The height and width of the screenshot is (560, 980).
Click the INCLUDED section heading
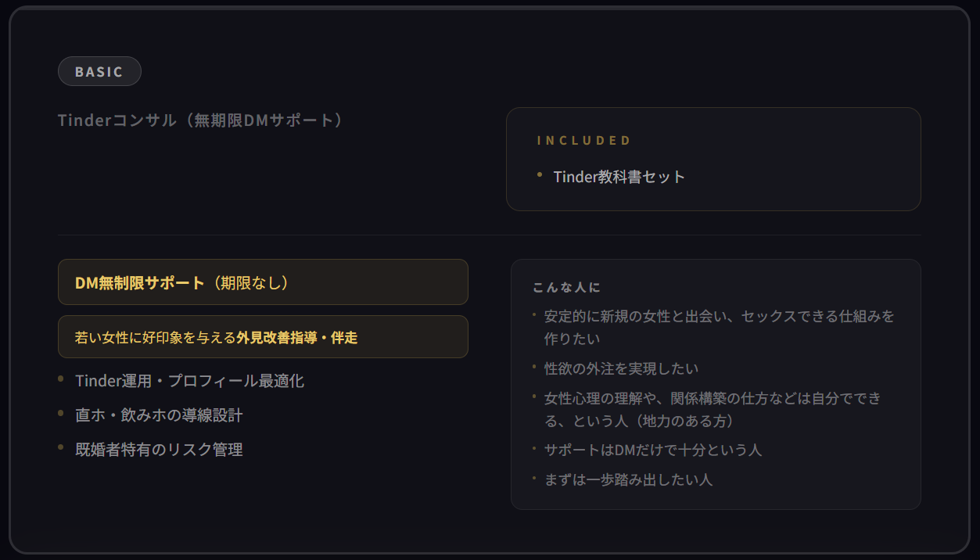point(583,141)
